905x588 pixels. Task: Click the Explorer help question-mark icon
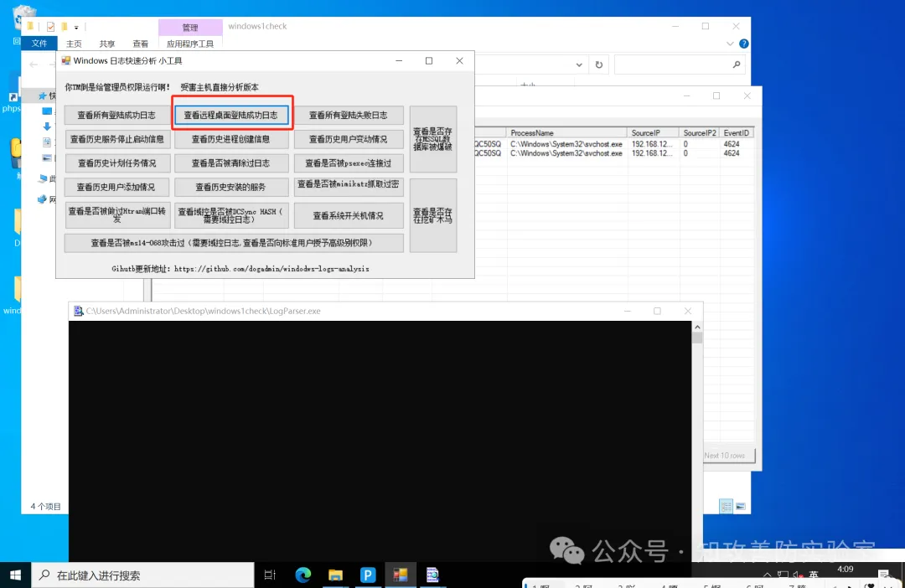744,44
